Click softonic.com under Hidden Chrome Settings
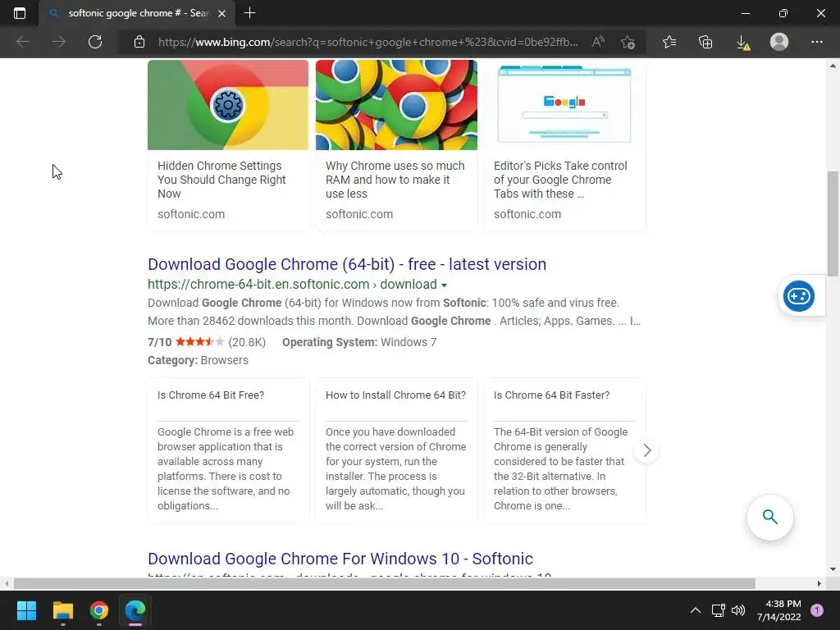Viewport: 840px width, 630px height. (190, 214)
